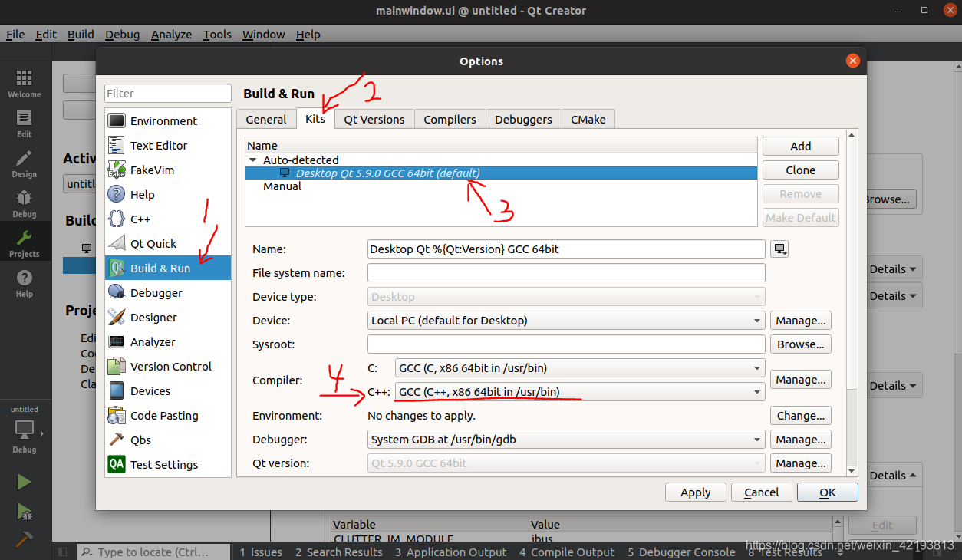The image size is (962, 560).
Task: Open Qt Quick options category
Action: click(167, 243)
